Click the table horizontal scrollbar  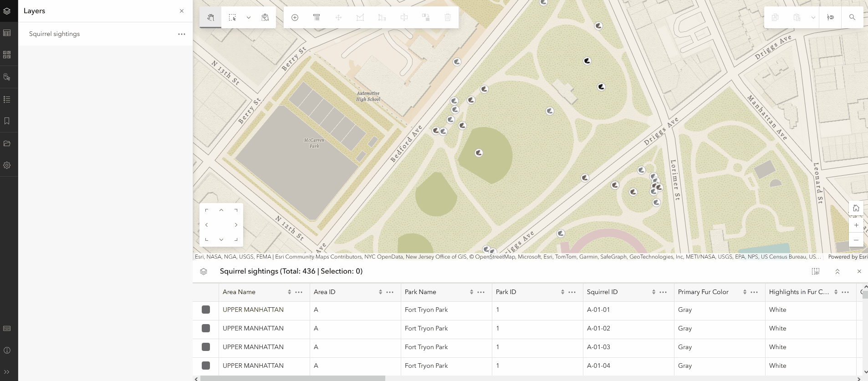(x=293, y=378)
